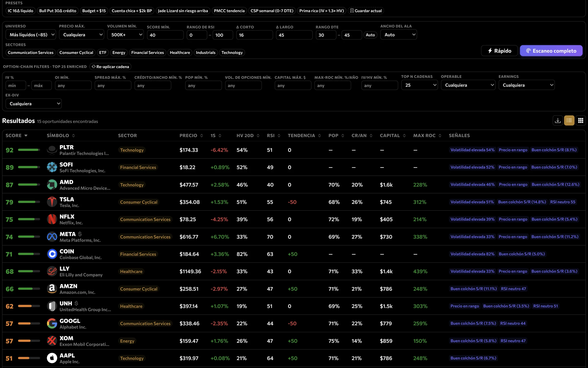Viewport: 588px width, 368px height.
Task: Sort results by POP column
Action: [343, 136]
